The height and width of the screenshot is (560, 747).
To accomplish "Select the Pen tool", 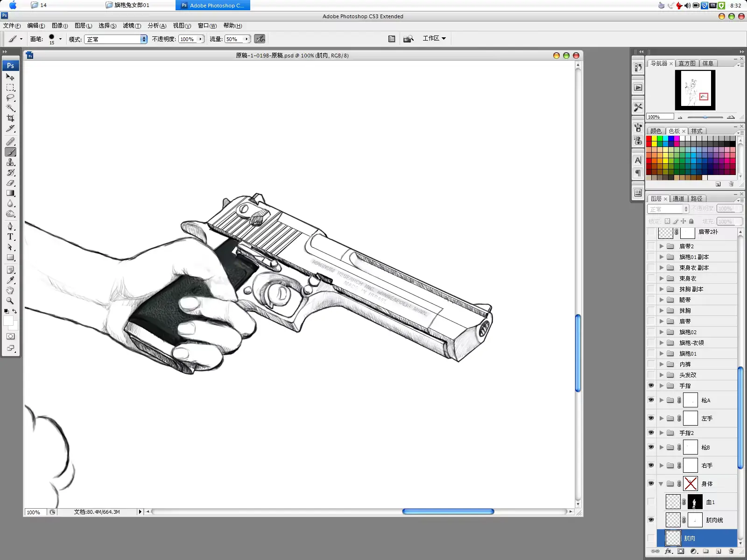I will (10, 226).
